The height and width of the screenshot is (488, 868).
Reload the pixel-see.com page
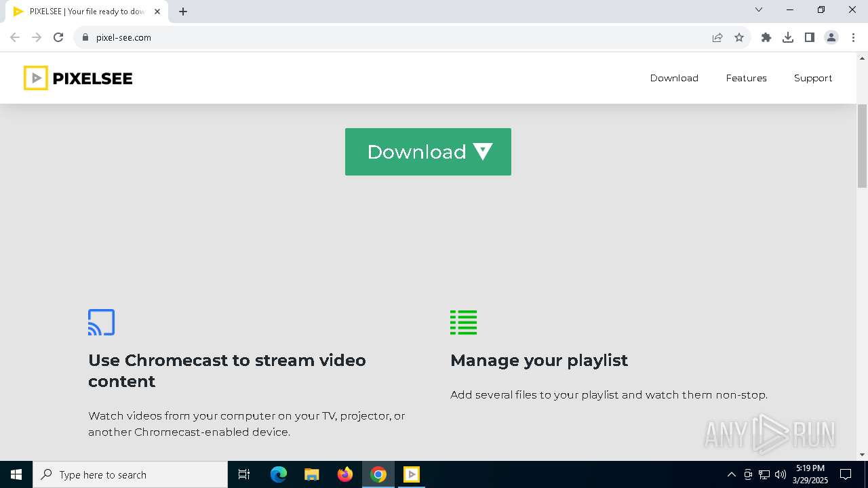(x=58, y=37)
